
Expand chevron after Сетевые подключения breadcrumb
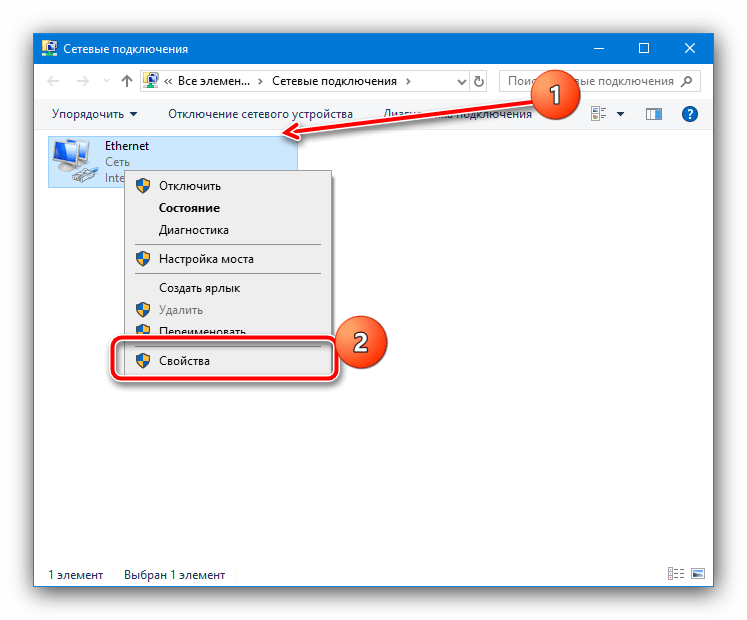pos(408,81)
